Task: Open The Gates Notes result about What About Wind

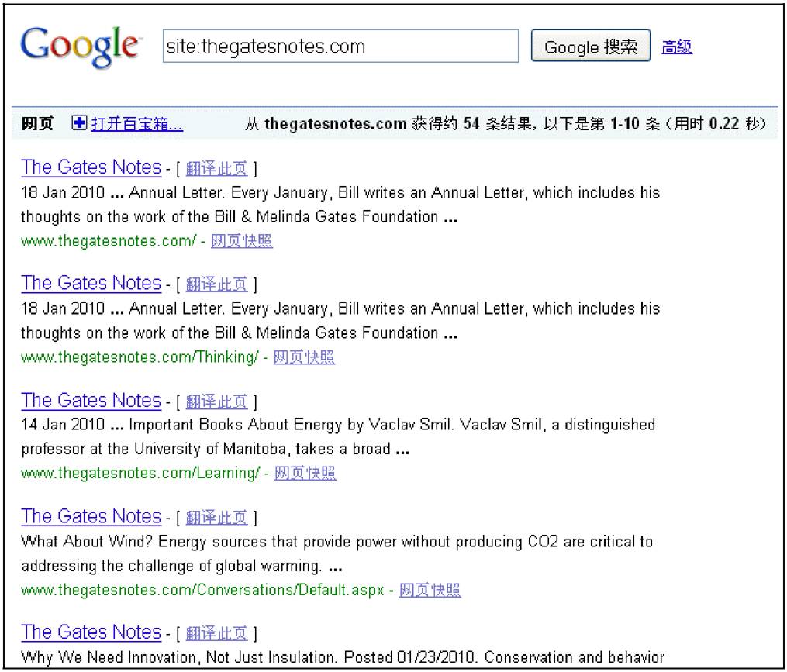Action: pos(91,516)
